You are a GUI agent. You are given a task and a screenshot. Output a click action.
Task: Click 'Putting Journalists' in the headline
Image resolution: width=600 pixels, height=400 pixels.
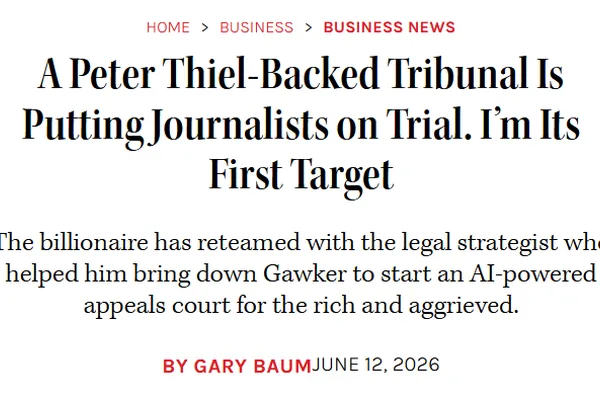[175, 126]
